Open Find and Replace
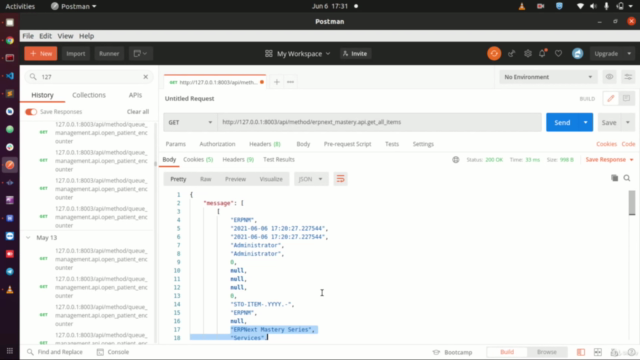 55,352
